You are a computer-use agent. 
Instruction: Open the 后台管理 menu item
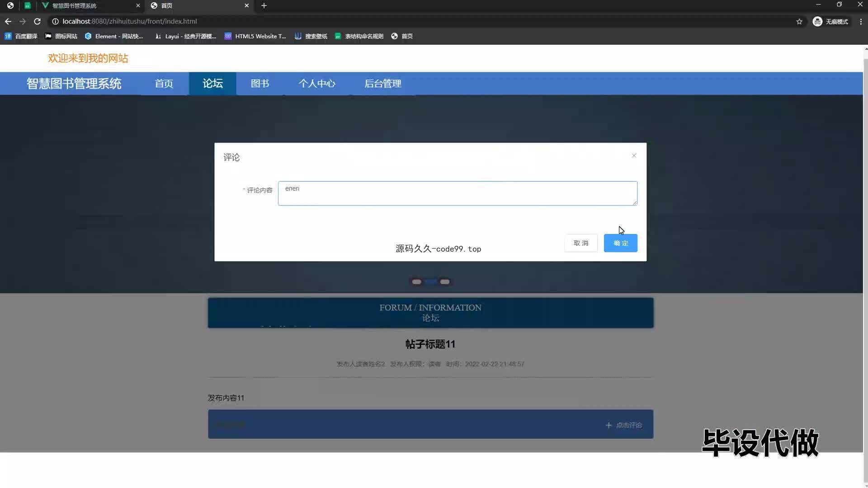pyautogui.click(x=382, y=84)
